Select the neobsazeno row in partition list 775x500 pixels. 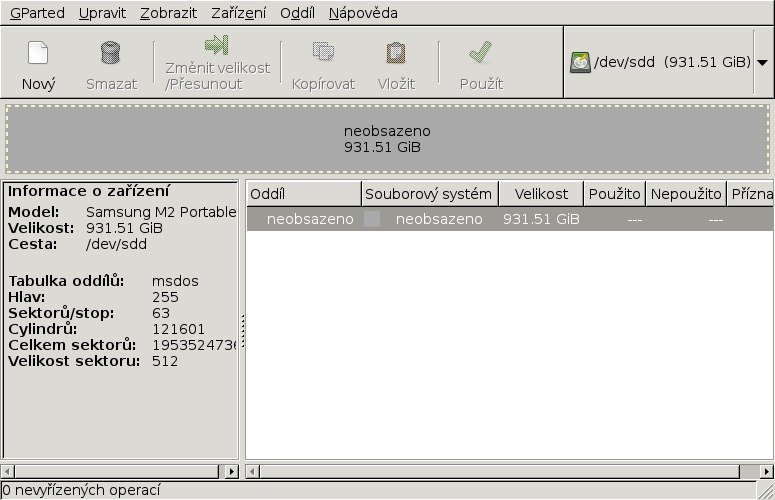(510, 219)
